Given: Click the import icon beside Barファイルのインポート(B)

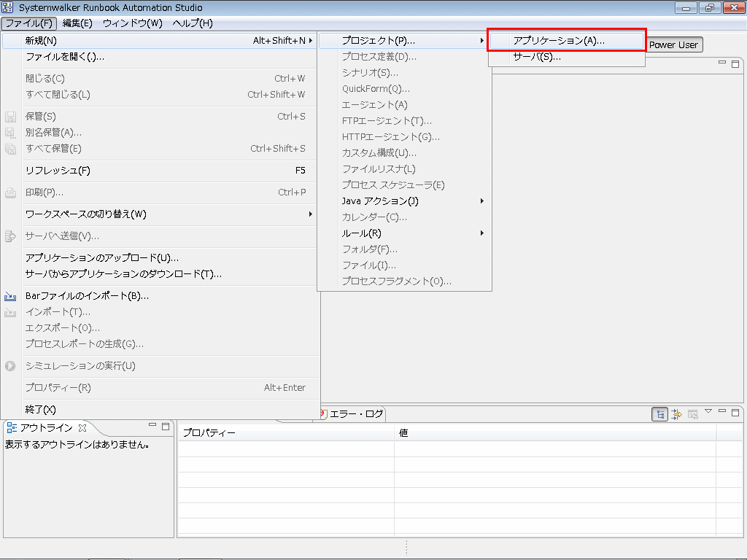Looking at the screenshot, I should [x=10, y=296].
